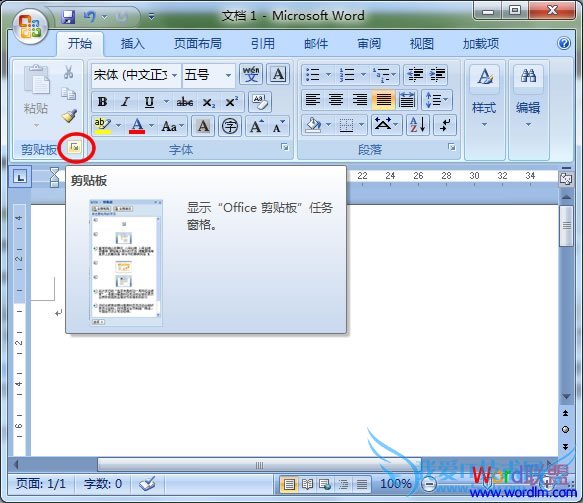Open highlight color dropdown arrow

pyautogui.click(x=119, y=126)
